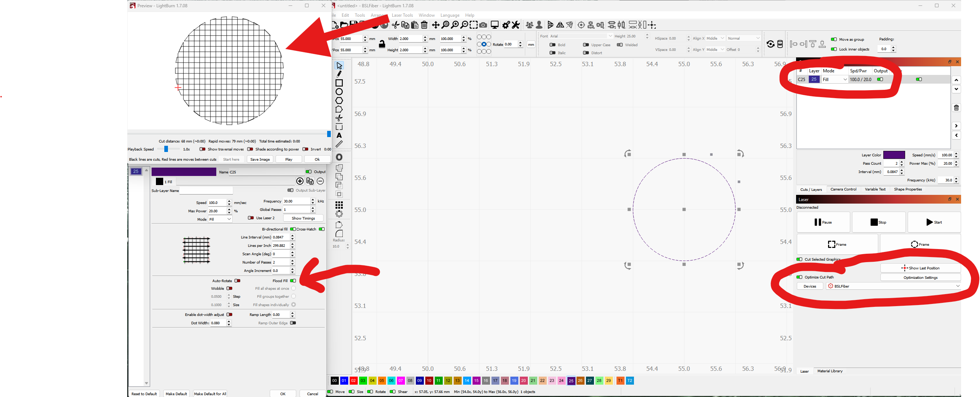Screen dimensions: 980x397
Task: Select the Ellipse tool
Action: pyautogui.click(x=339, y=92)
